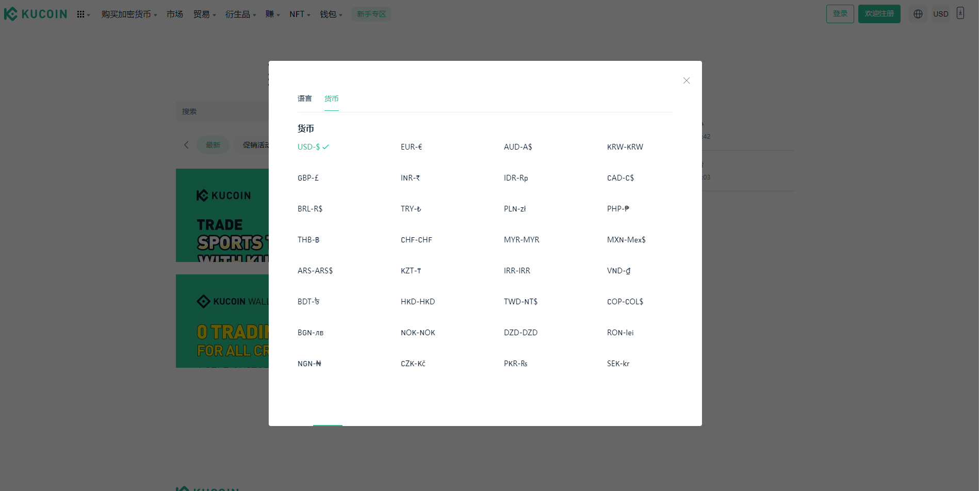The width and height of the screenshot is (980, 491).
Task: Choose EUR-€ as display currency
Action: (x=411, y=147)
